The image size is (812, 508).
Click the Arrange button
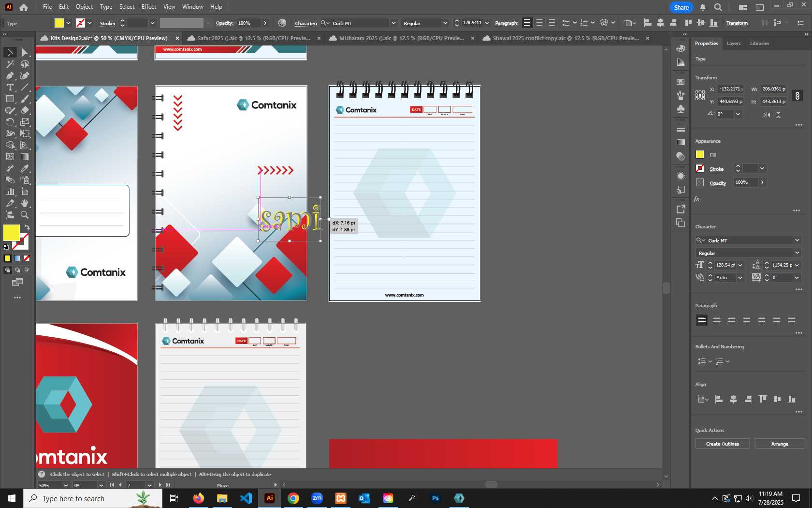[779, 444]
